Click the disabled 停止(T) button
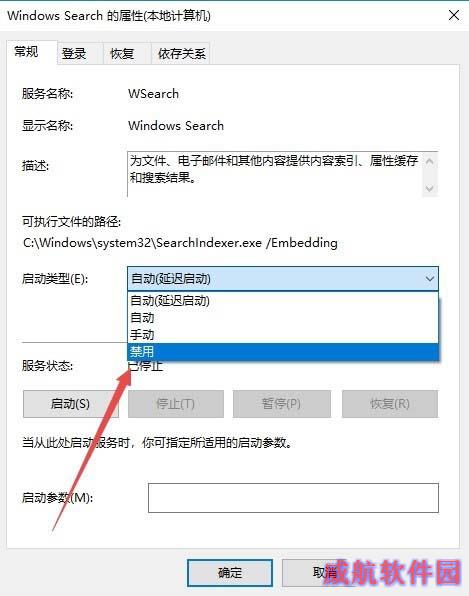This screenshot has height=596, width=469. [176, 404]
